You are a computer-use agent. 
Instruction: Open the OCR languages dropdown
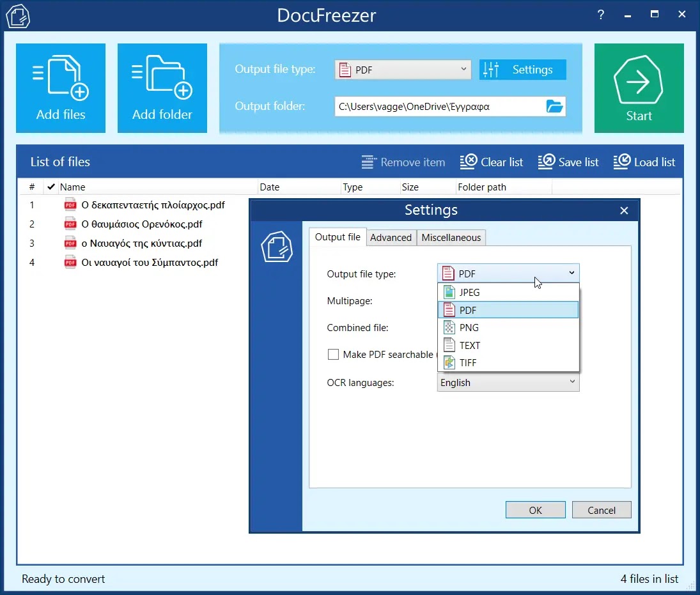click(508, 383)
